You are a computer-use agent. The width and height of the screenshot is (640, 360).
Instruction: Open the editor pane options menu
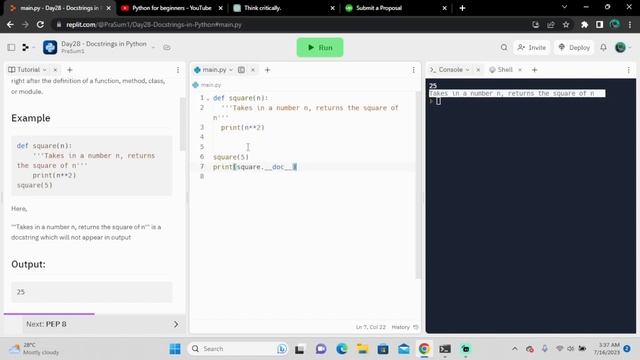[x=413, y=70]
